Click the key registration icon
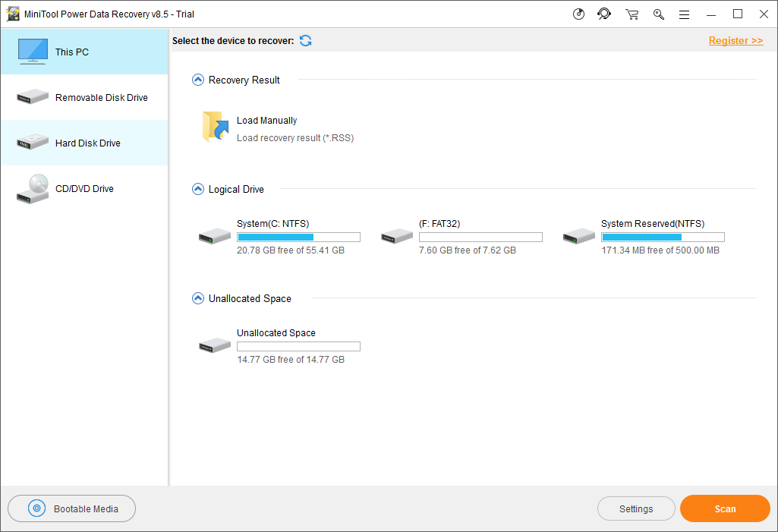The width and height of the screenshot is (778, 532). (x=658, y=14)
